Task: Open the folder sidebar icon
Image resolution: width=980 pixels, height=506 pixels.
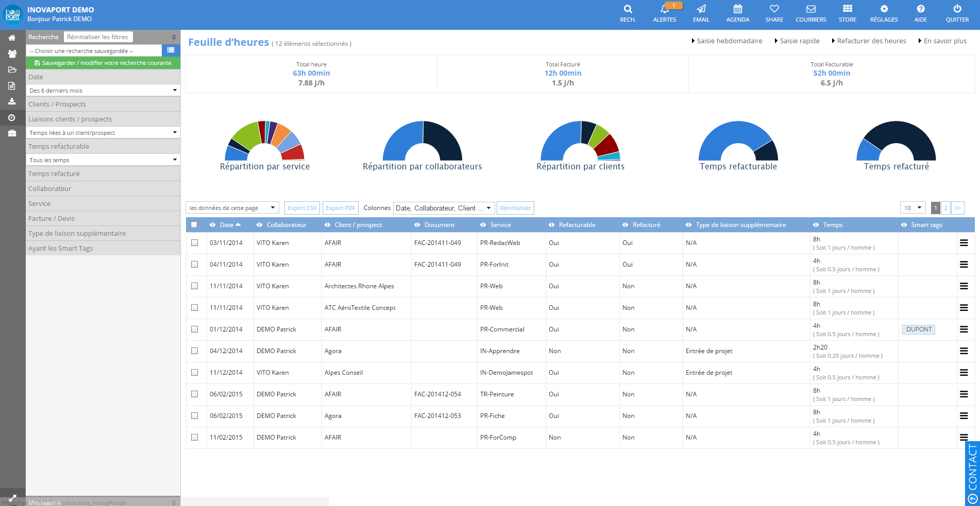Action: 12,69
